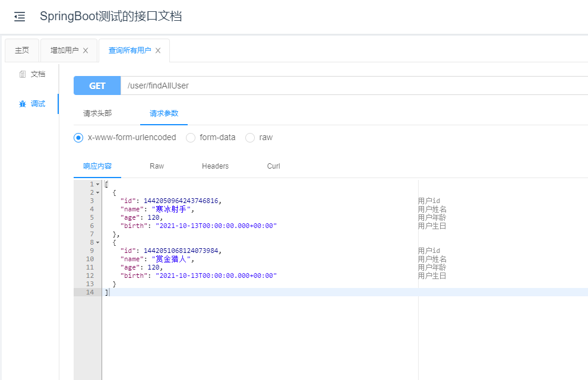Open the 调试 debug section
This screenshot has width=588, height=380.
[x=32, y=104]
